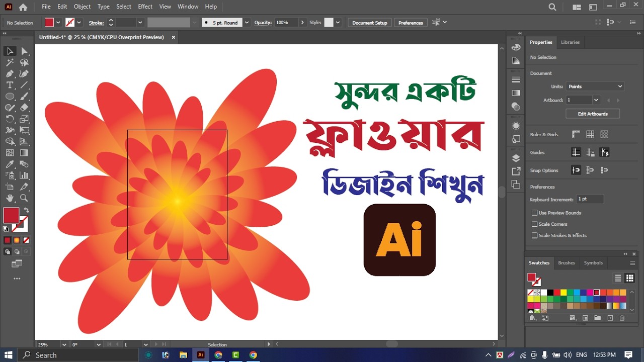Open the Transparency panel icon
This screenshot has height=362, width=644.
tap(516, 107)
